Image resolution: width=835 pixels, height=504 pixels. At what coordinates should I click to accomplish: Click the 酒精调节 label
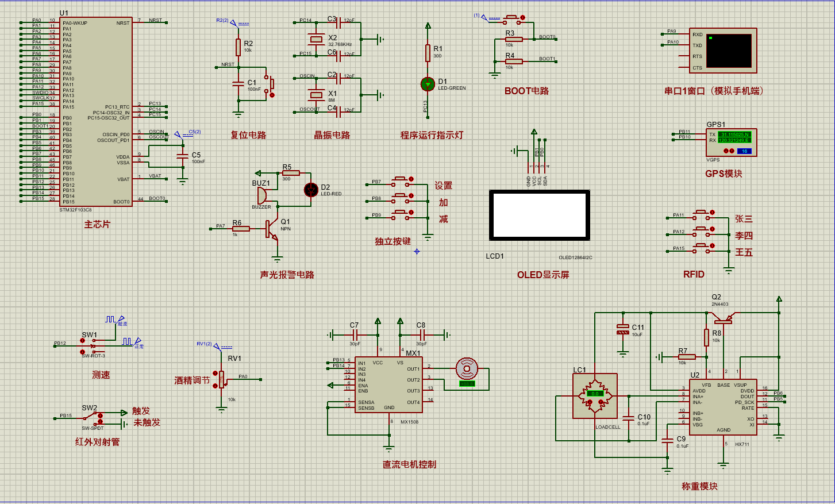click(192, 380)
